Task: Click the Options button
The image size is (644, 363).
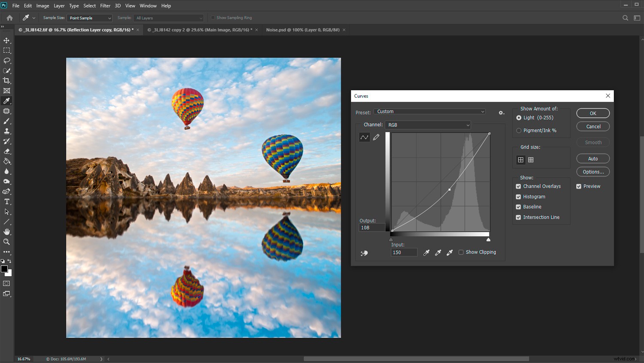Action: click(592, 171)
